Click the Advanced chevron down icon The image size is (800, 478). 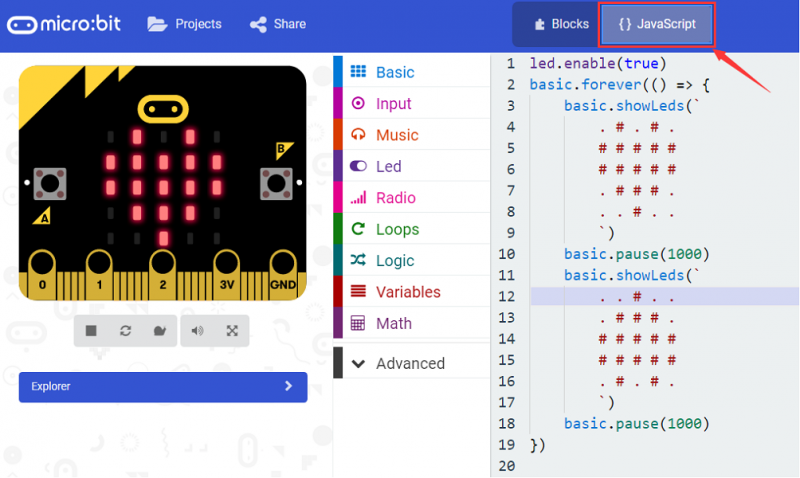pos(358,364)
